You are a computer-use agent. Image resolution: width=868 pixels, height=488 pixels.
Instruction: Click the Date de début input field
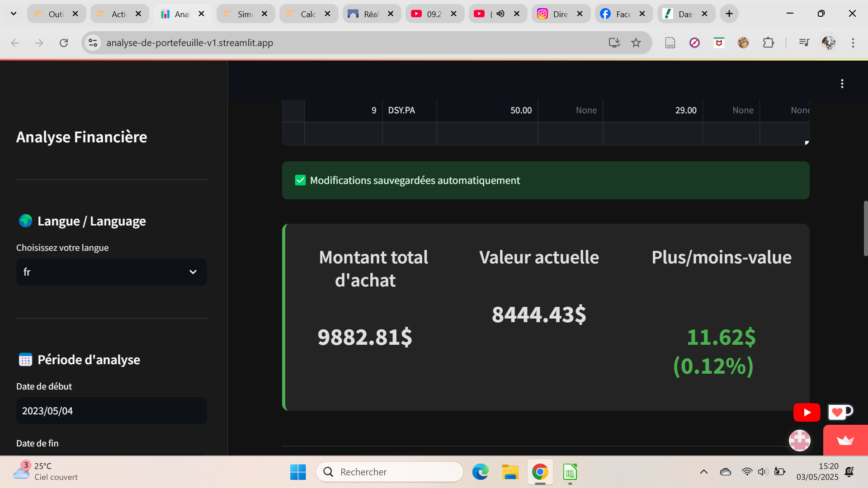point(111,411)
